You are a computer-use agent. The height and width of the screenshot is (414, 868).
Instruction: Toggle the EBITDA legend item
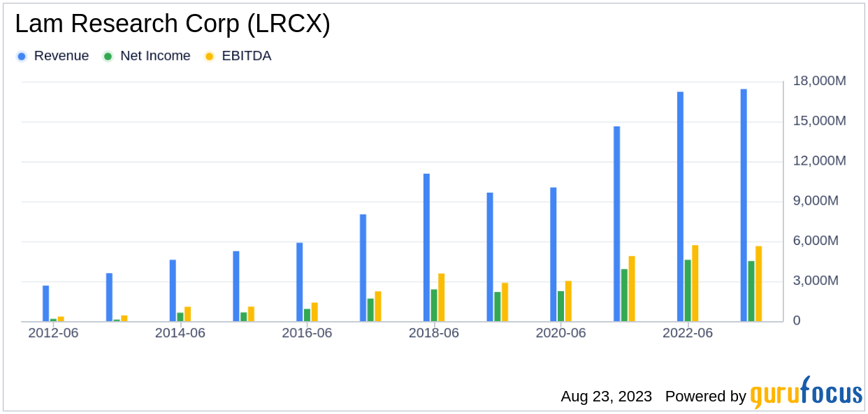tap(237, 56)
